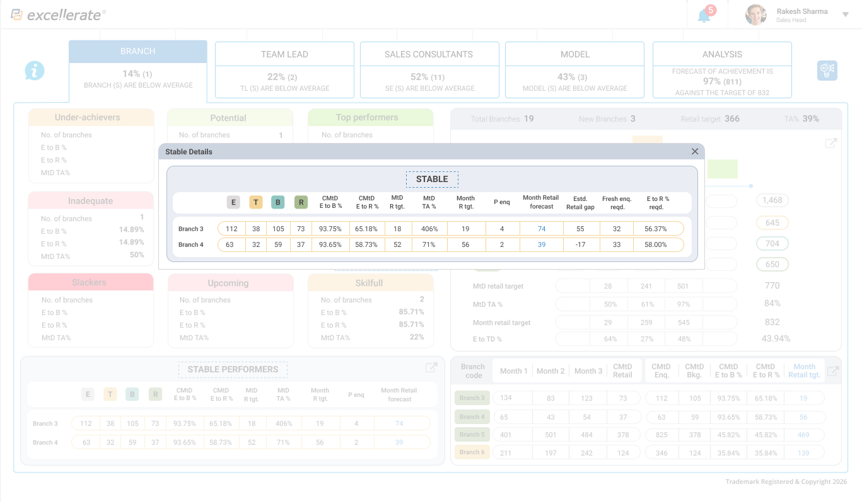
Task: Switch to the Team Lead tab
Action: pos(284,70)
